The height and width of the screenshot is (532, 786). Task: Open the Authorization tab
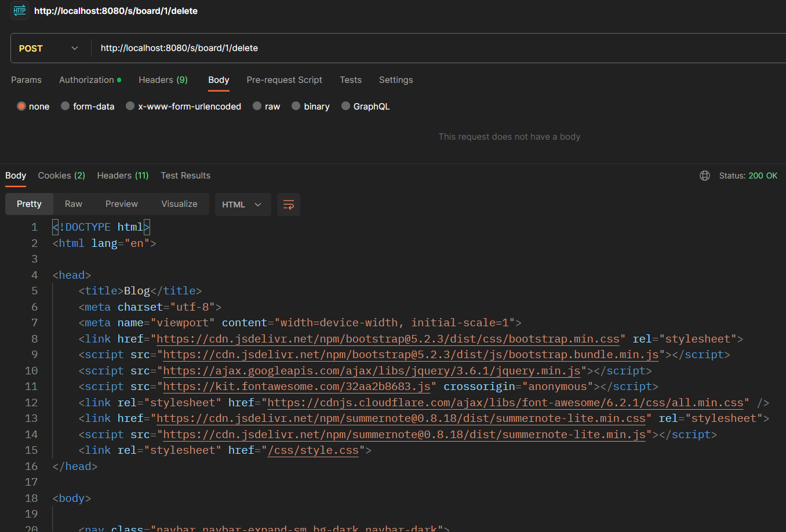click(90, 80)
